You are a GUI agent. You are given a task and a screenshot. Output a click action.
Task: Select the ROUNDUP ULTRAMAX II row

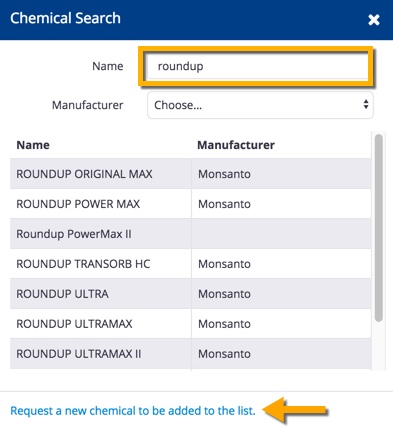pyautogui.click(x=190, y=354)
